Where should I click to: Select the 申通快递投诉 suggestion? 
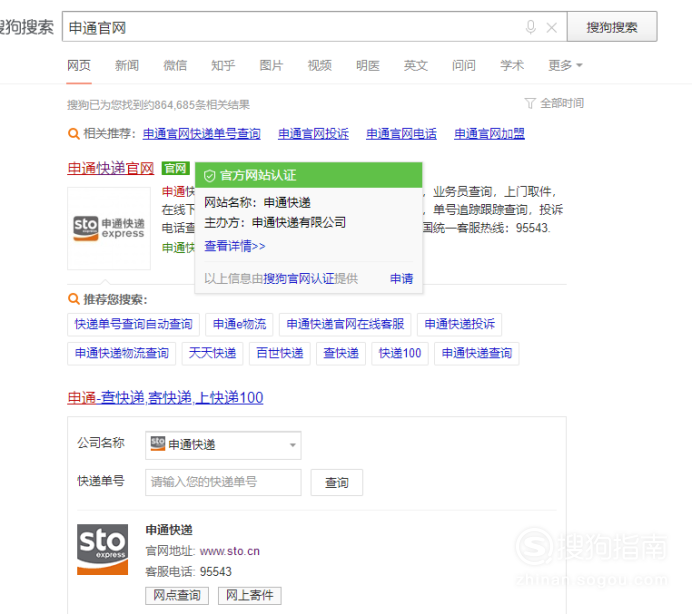coord(459,324)
